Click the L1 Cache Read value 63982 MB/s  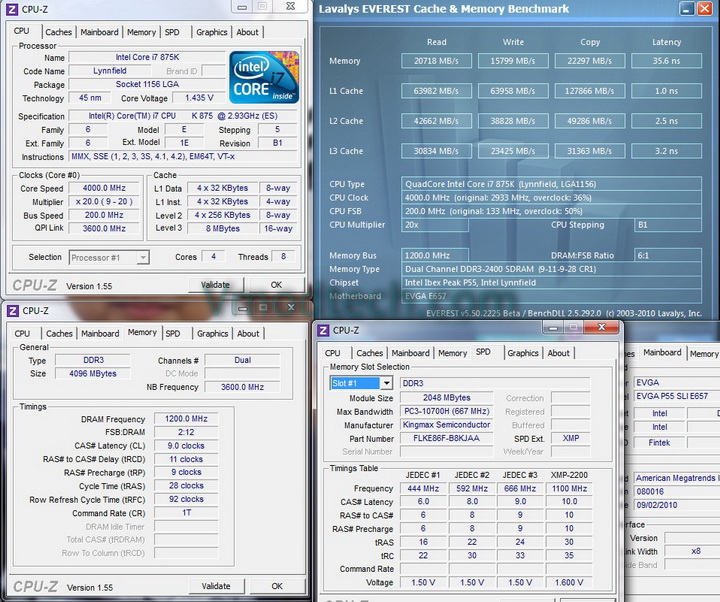click(436, 91)
